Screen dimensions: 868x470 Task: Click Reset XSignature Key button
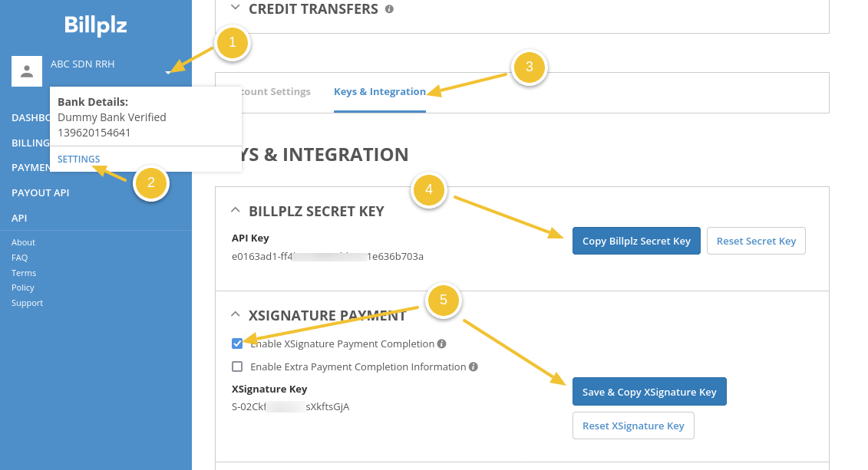coord(633,426)
